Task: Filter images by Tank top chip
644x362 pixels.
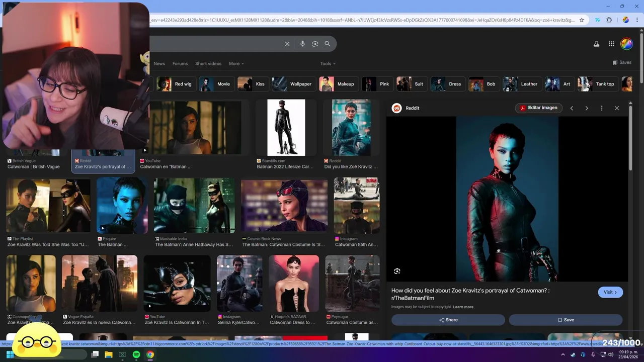Action: [x=598, y=84]
